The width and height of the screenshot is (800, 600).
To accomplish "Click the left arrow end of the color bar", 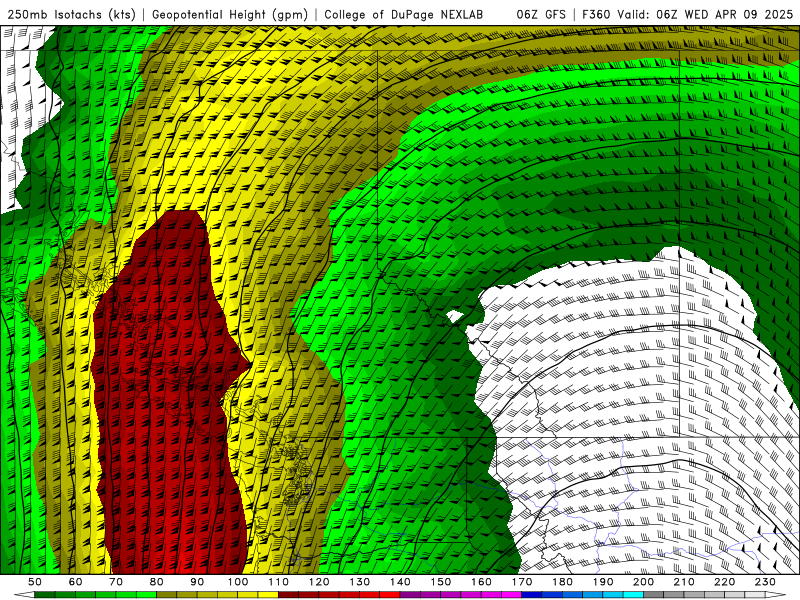I will coord(24,595).
